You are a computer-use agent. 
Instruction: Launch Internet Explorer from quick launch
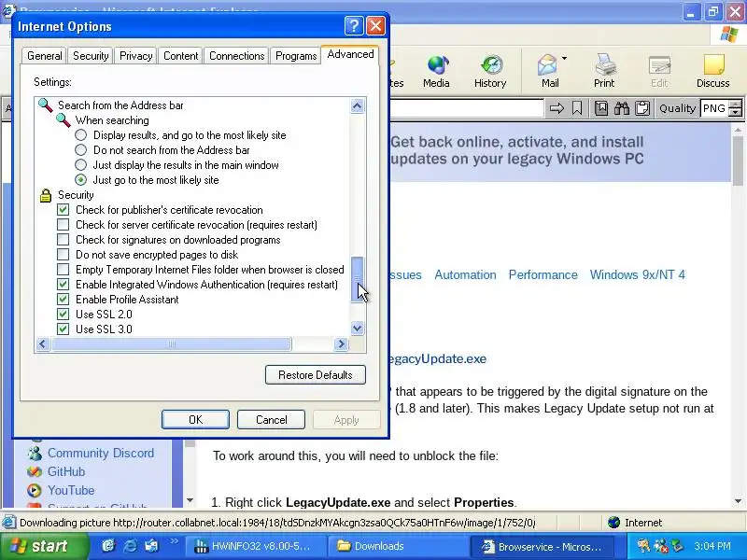130,546
